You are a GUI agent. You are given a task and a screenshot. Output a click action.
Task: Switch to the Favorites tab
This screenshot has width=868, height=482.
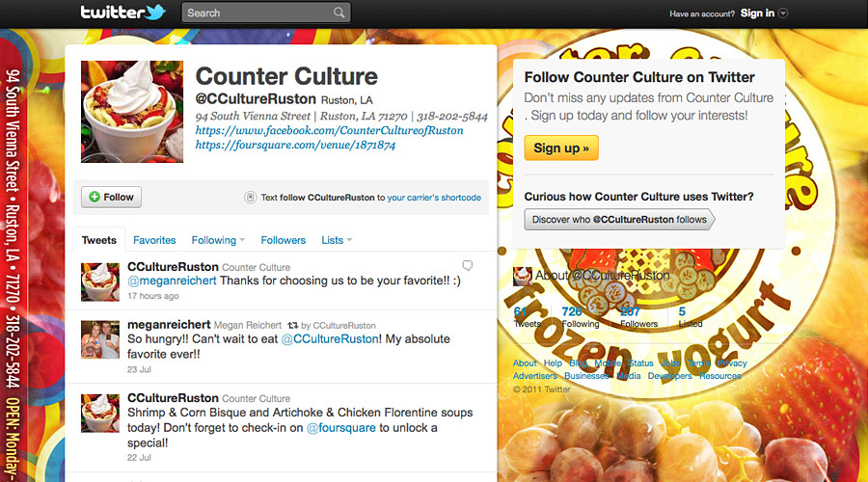tap(154, 240)
